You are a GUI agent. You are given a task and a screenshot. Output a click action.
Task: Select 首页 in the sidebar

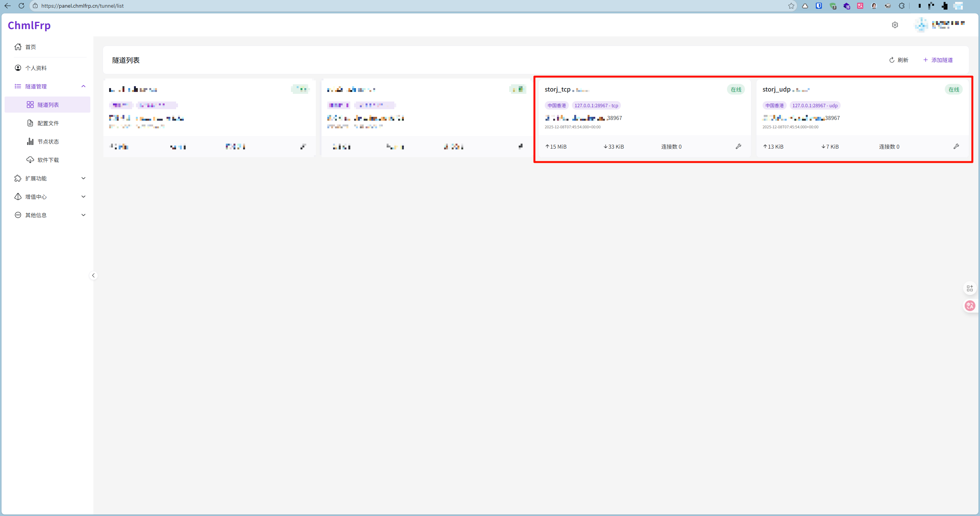(x=31, y=47)
